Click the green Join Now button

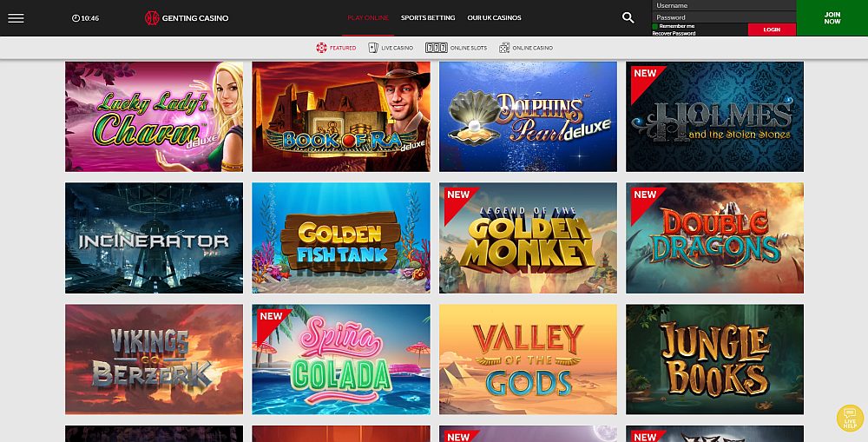click(832, 17)
